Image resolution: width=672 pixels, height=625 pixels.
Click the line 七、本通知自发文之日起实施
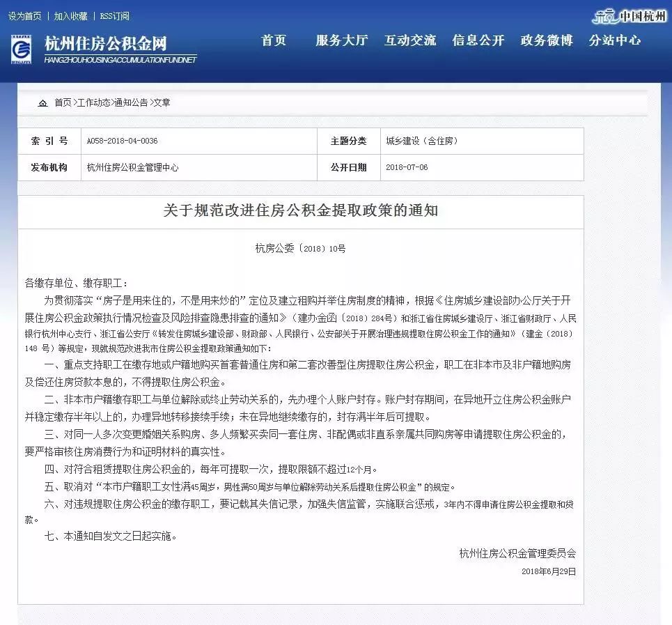click(x=111, y=537)
